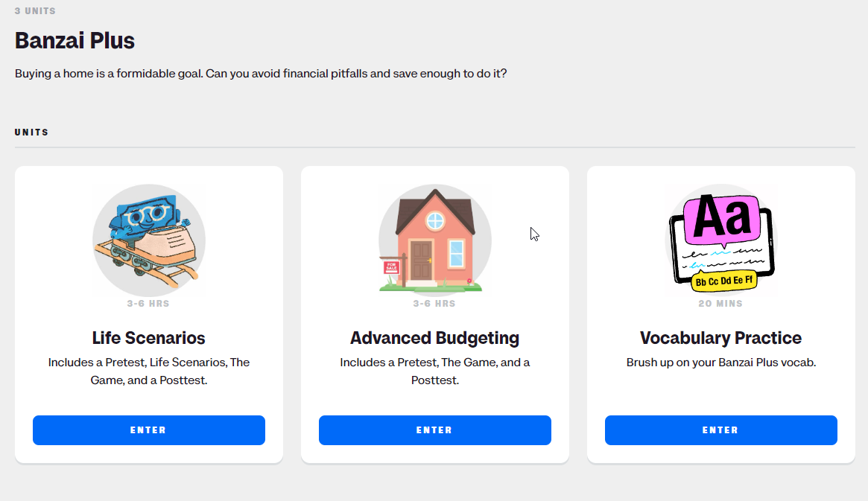This screenshot has height=501, width=868.
Task: Launch Vocabulary Practice using its ENTER button
Action: pos(720,430)
